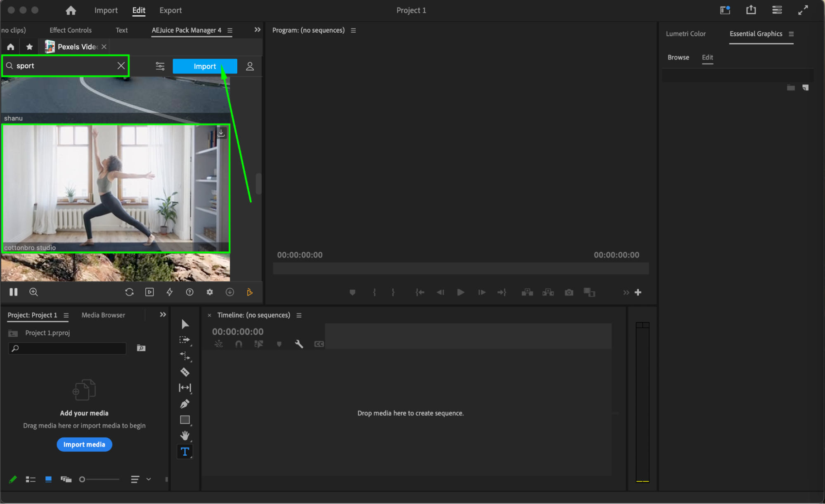Toggle pause on AEJuice preview

(x=14, y=292)
